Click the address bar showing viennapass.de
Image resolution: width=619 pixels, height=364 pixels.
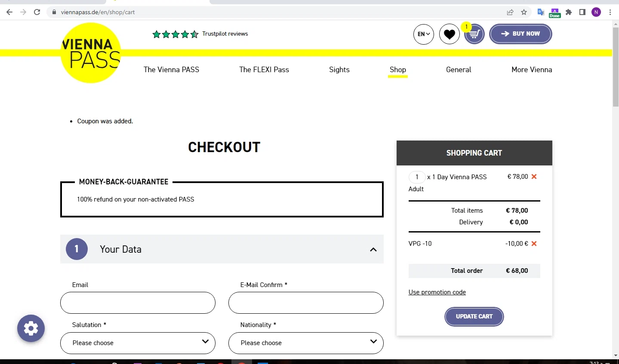(275, 12)
